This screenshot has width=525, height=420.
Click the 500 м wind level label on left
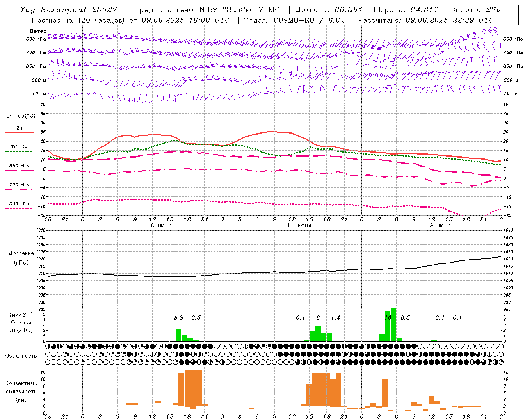[x=39, y=80]
